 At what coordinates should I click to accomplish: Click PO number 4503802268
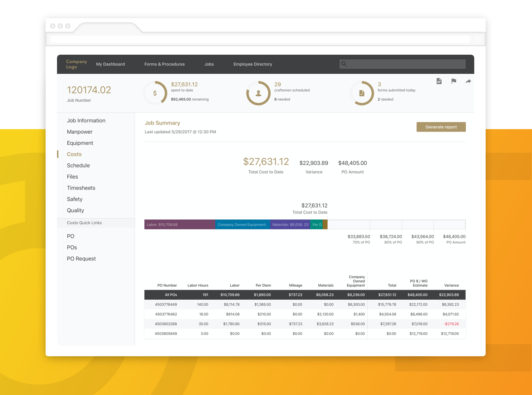pyautogui.click(x=166, y=324)
